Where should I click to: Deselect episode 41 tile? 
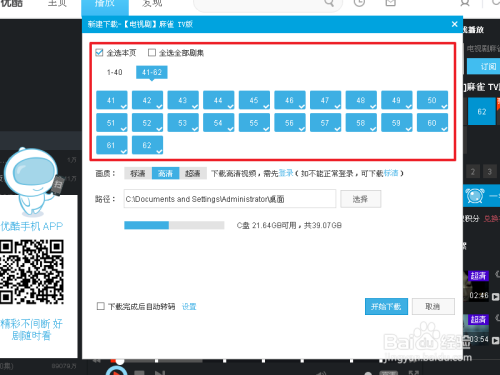[x=112, y=100]
